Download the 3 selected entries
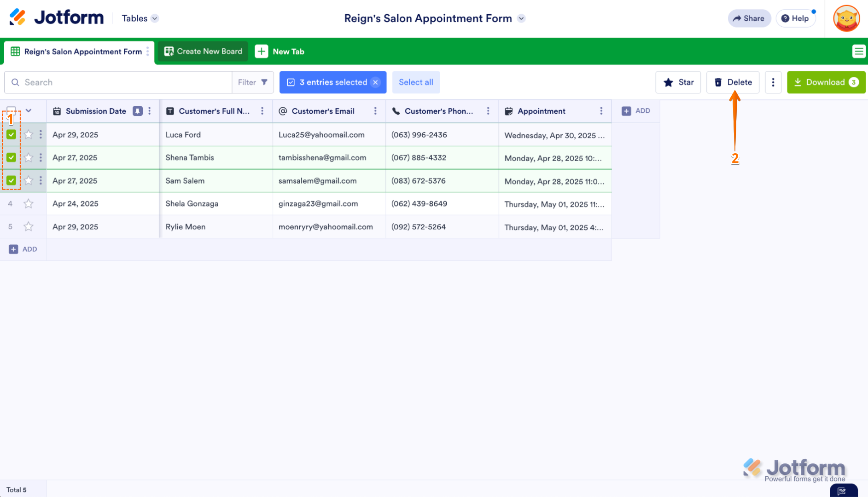The image size is (868, 497). click(x=826, y=82)
